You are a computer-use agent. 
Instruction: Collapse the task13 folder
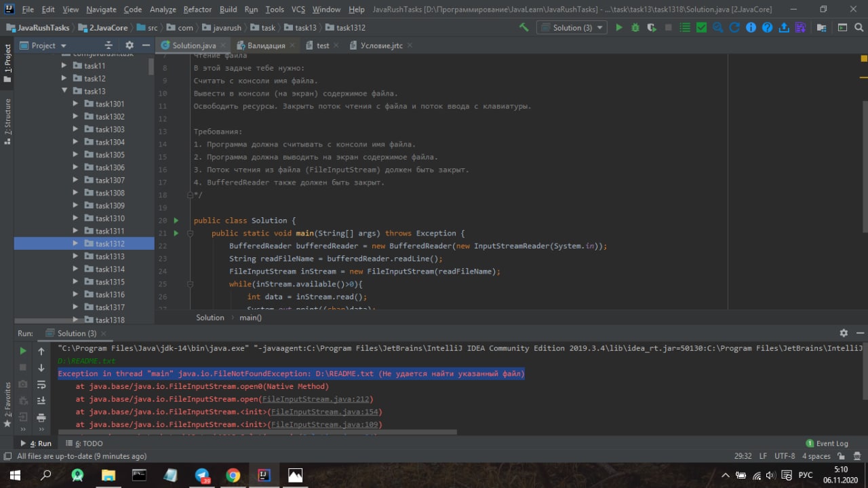point(64,91)
